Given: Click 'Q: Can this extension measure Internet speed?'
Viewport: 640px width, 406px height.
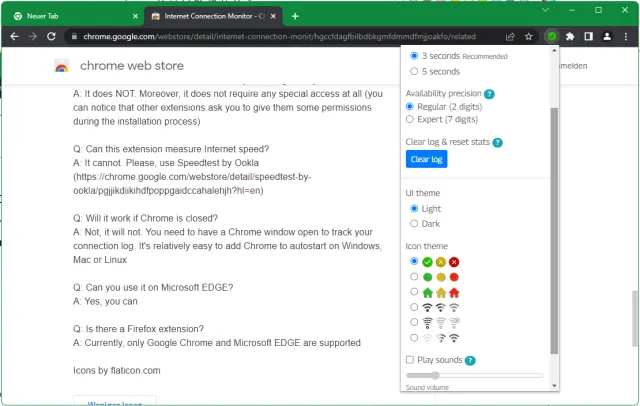Looking at the screenshot, I should pos(171,149).
